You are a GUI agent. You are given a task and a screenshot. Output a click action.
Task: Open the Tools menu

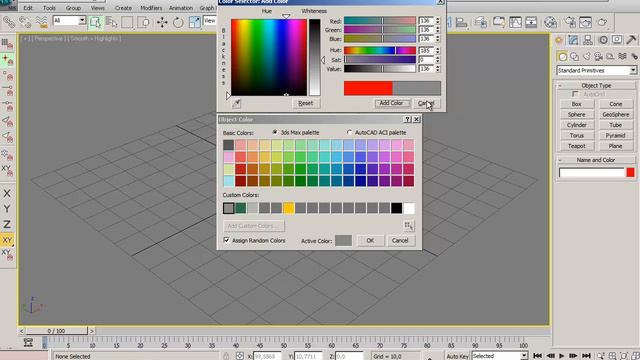[x=49, y=8]
